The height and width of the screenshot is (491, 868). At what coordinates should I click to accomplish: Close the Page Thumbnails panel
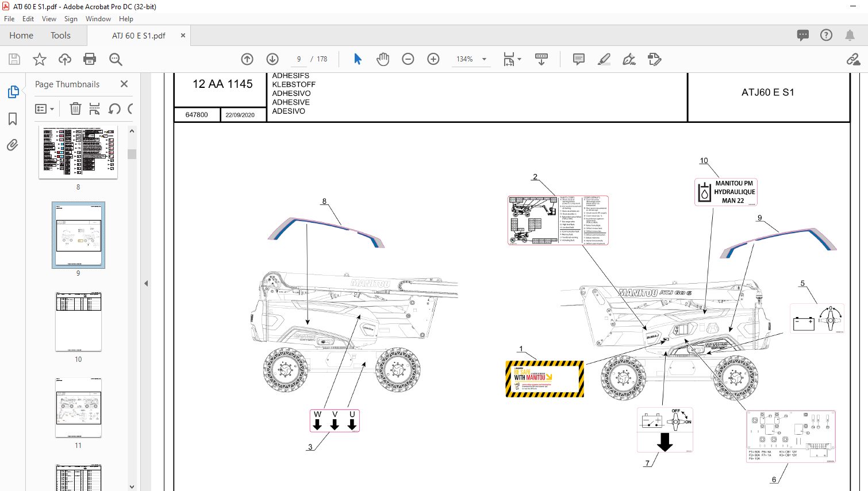pos(124,84)
